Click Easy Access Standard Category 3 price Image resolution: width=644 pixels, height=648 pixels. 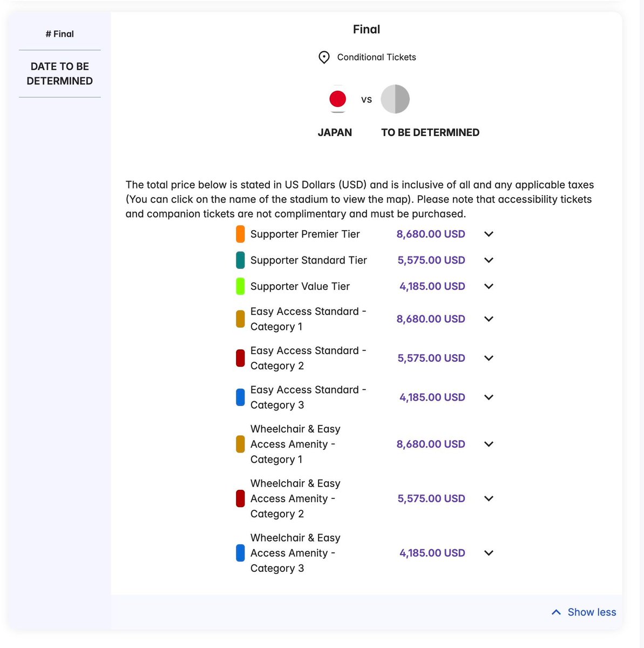[x=432, y=397]
